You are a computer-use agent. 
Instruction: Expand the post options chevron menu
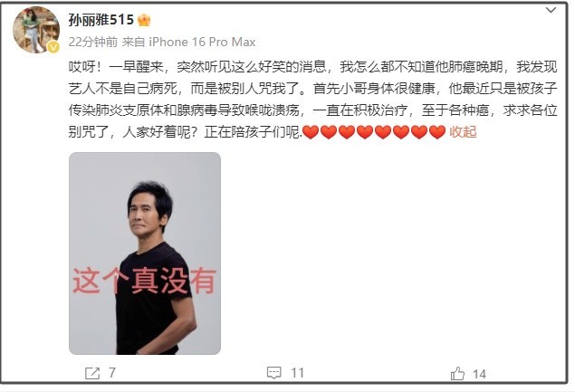pos(551,10)
